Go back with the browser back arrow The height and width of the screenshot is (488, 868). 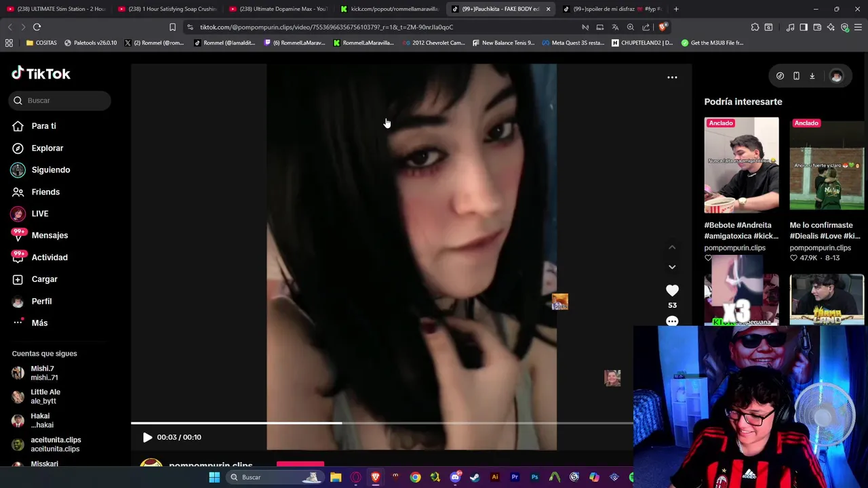9,27
